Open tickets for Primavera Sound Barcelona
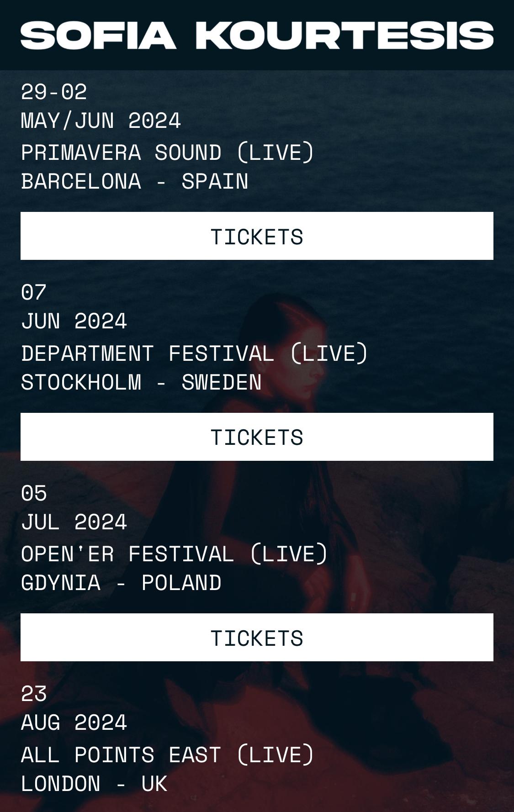 257,236
